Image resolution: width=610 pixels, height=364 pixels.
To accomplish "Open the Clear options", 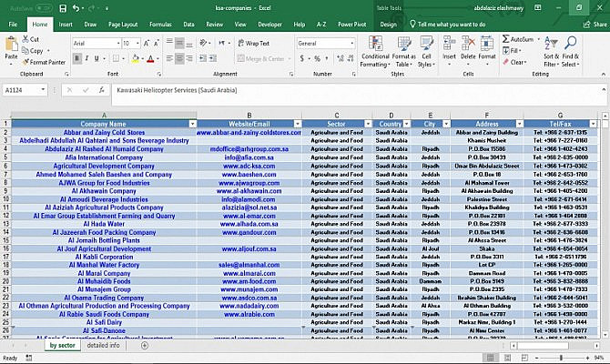I will (514, 62).
